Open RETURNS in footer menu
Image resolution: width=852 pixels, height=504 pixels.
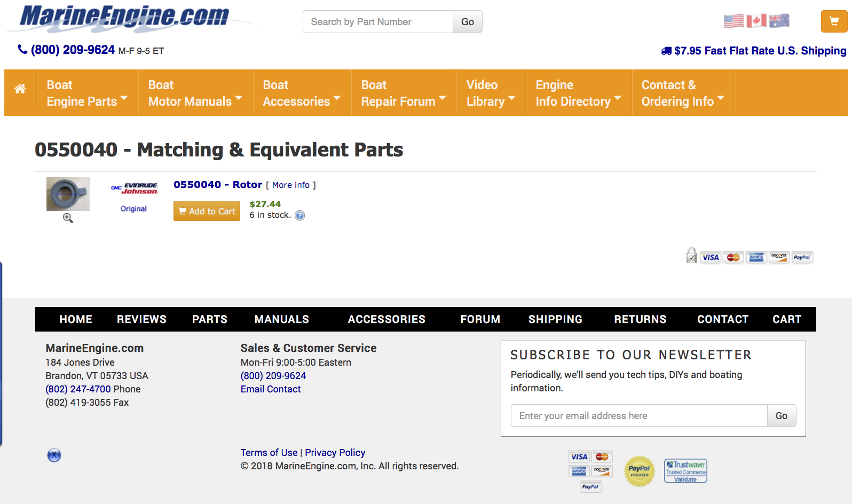click(x=640, y=319)
